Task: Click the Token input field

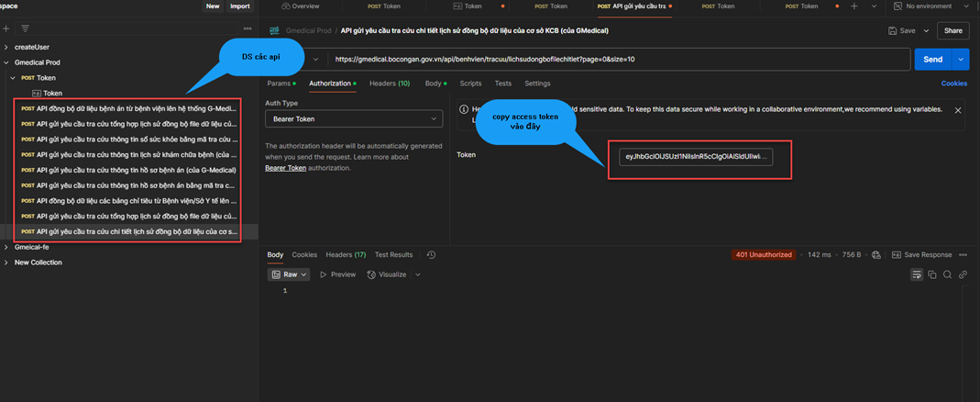Action: pos(695,157)
